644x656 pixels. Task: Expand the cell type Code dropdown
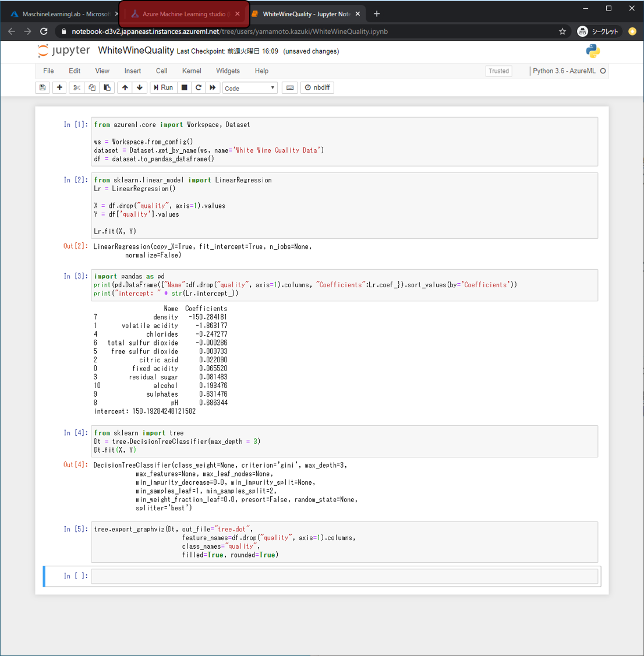(x=250, y=88)
